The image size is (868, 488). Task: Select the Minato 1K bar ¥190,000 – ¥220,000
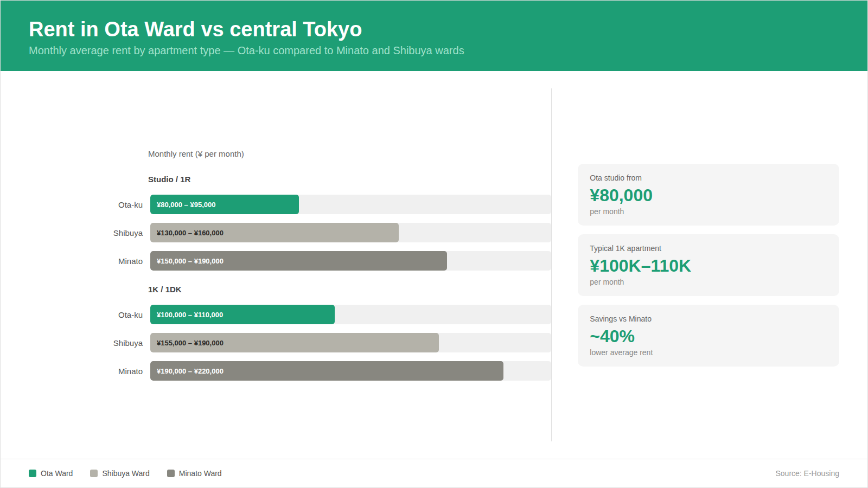pyautogui.click(x=327, y=371)
